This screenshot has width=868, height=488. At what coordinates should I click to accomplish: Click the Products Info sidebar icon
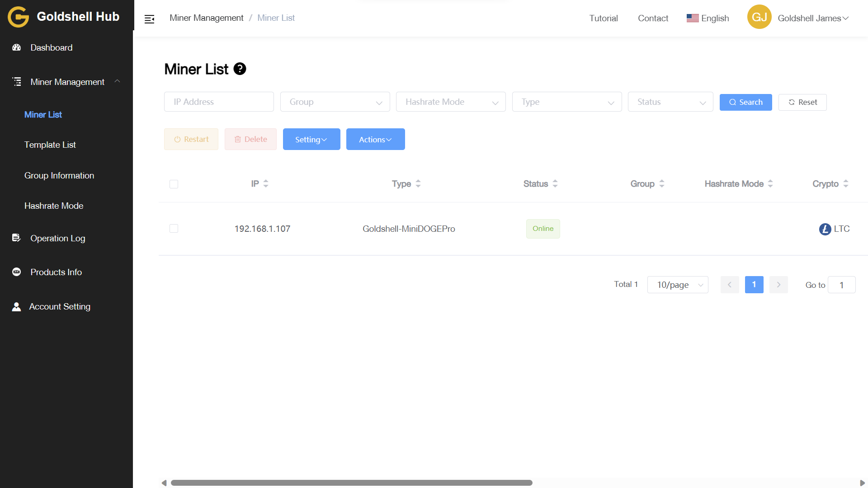17,272
